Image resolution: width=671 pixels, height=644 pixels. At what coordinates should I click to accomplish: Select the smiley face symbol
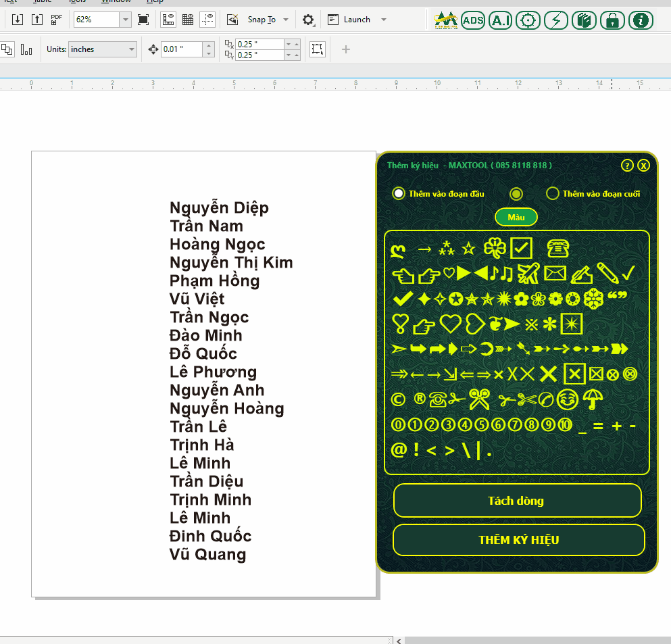pyautogui.click(x=568, y=399)
